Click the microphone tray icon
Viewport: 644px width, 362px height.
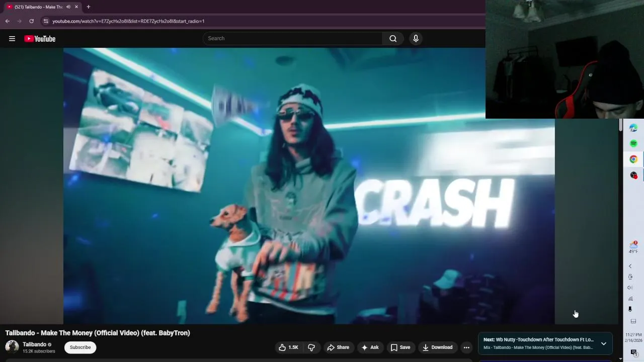click(630, 309)
